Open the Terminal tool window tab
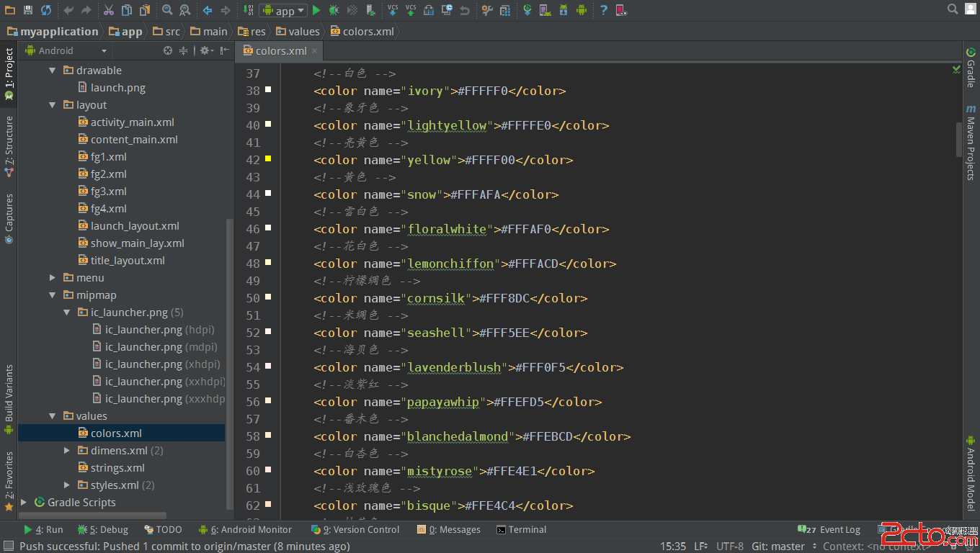The width and height of the screenshot is (980, 553). pos(521,530)
